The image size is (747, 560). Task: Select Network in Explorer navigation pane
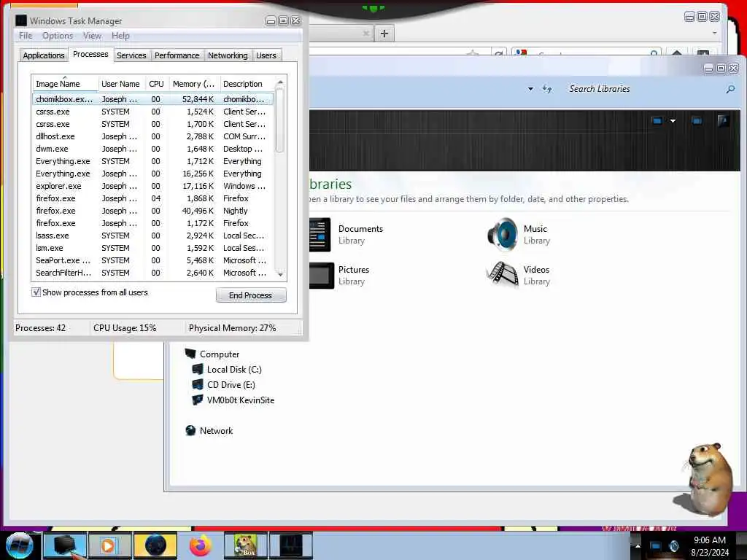[216, 430]
